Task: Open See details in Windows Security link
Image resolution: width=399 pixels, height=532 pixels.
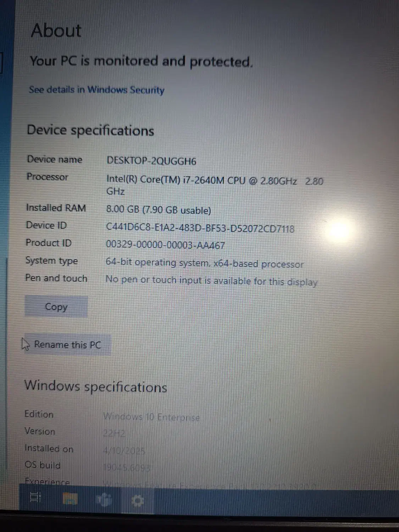Action: click(96, 90)
